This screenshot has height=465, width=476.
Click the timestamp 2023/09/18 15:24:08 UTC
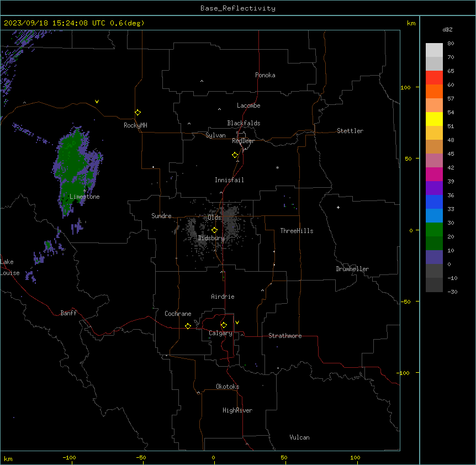(55, 23)
